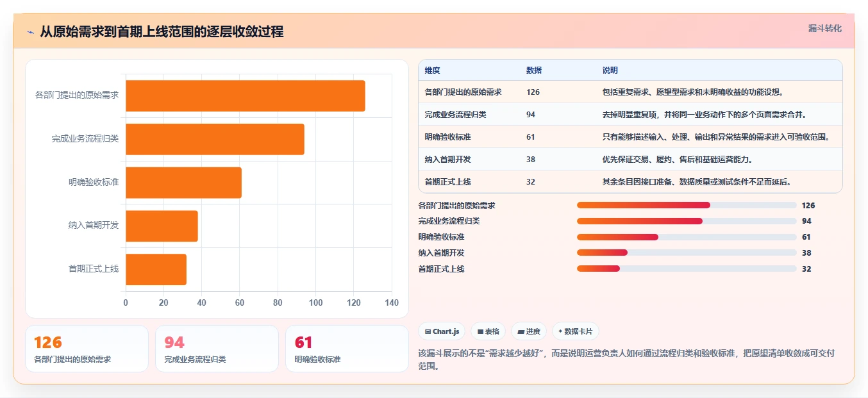Viewport: 868px width, 398px height.
Task: Click description starting 只有能够描述输入
Action: (x=716, y=137)
